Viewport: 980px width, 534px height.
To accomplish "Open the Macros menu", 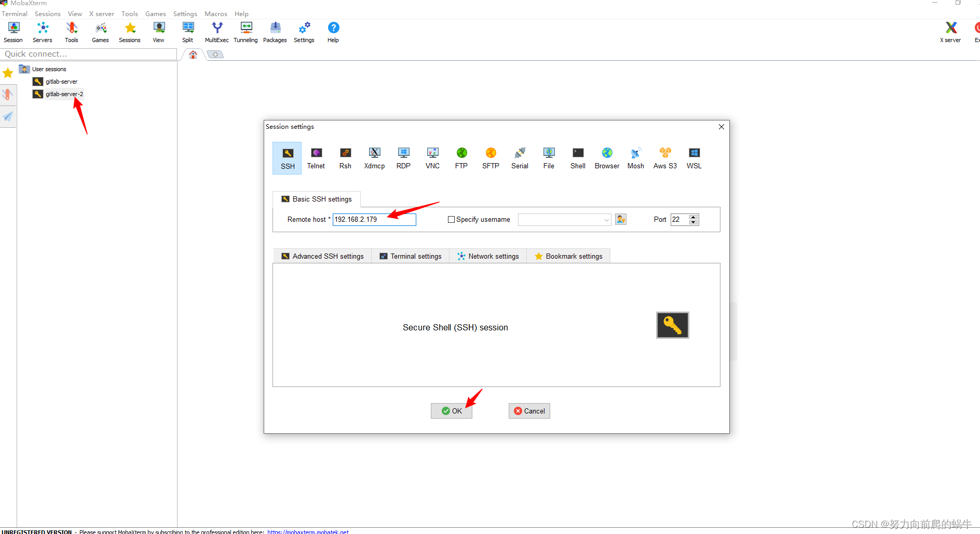I will point(216,14).
